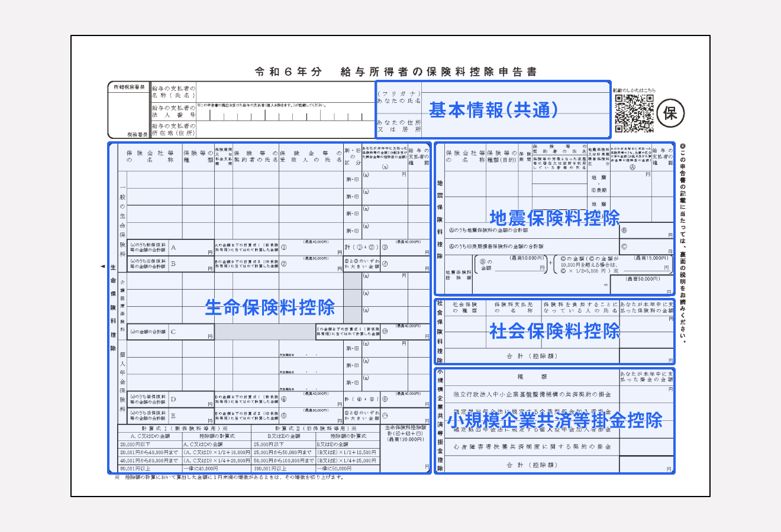781x532 pixels.
Task: Click the cell labeled B under 一般の生命保険料
Action: pyautogui.click(x=191, y=264)
